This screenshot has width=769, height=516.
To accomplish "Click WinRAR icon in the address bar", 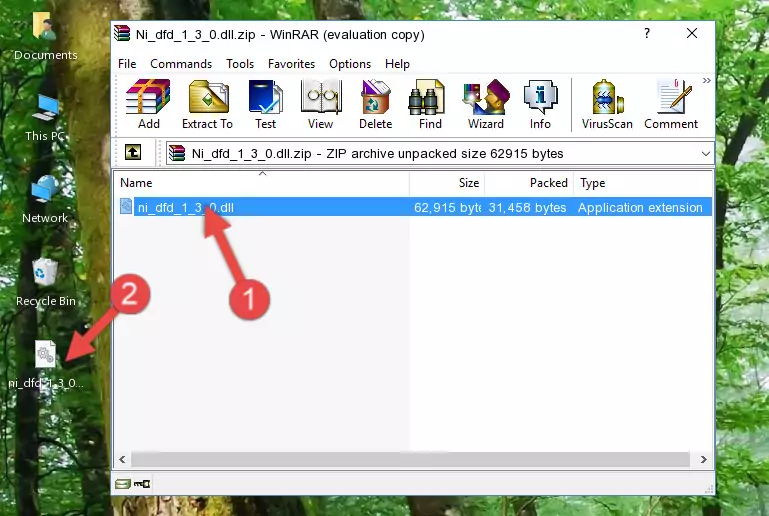I will [x=177, y=154].
